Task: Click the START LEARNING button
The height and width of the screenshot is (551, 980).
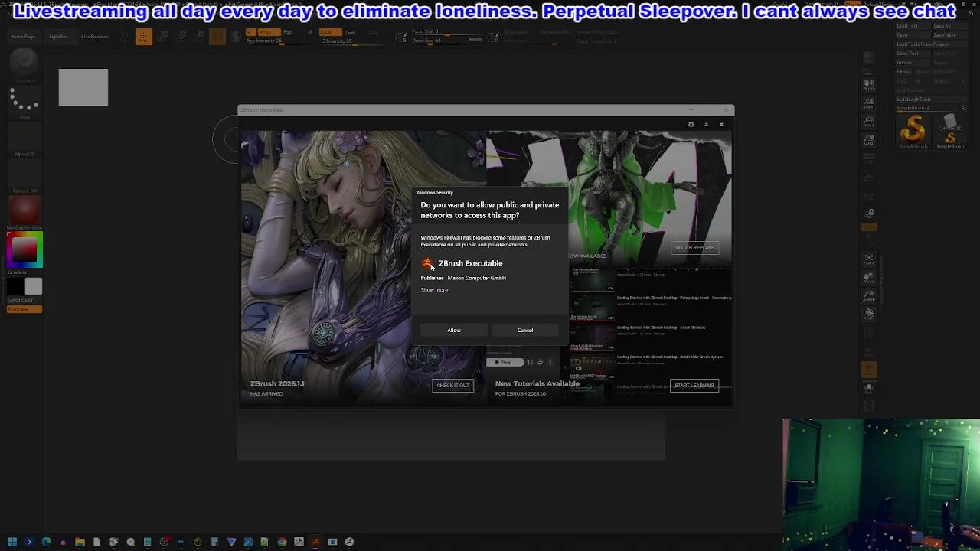Action: [694, 385]
